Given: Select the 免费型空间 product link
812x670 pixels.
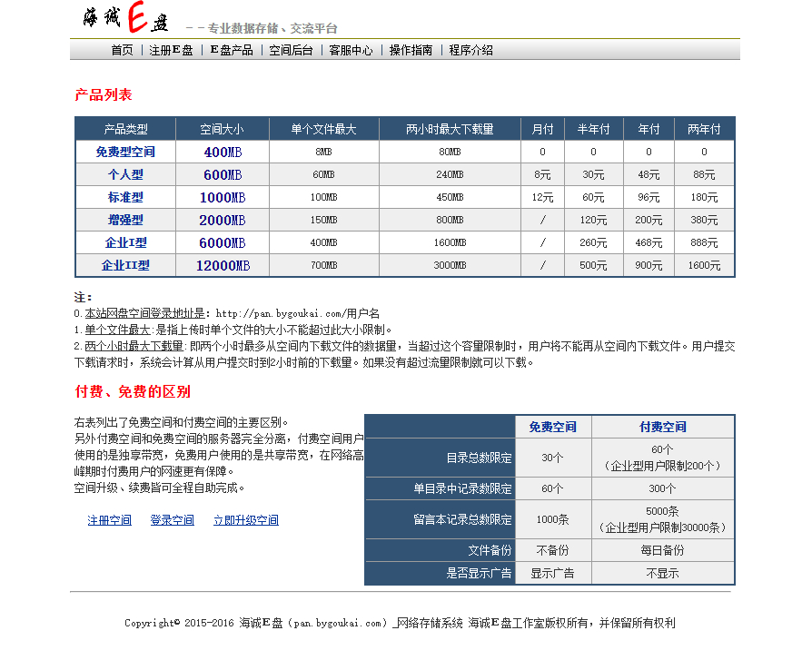Looking at the screenshot, I should click(126, 152).
